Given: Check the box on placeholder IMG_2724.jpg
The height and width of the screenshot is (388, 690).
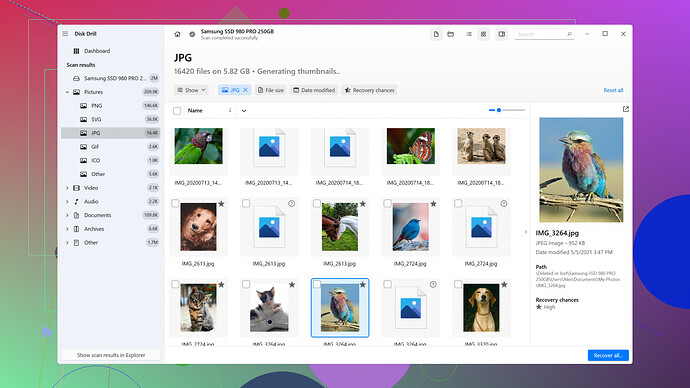Looking at the screenshot, I should click(x=458, y=203).
